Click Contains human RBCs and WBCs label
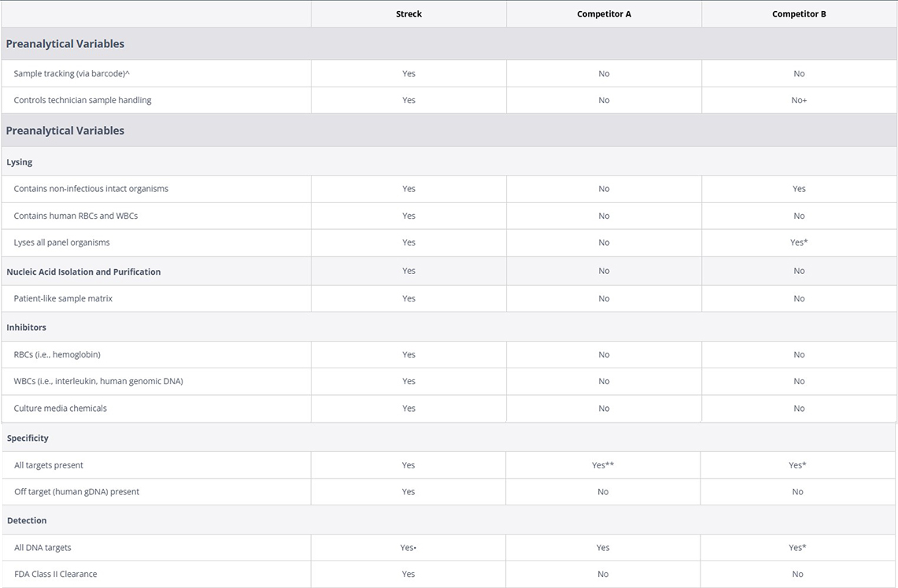 [76, 216]
